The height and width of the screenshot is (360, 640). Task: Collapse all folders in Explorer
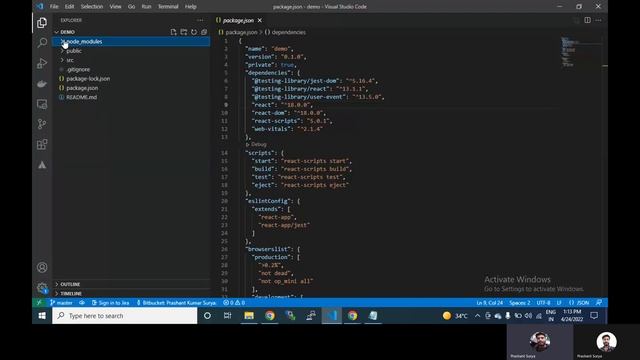click(x=204, y=32)
